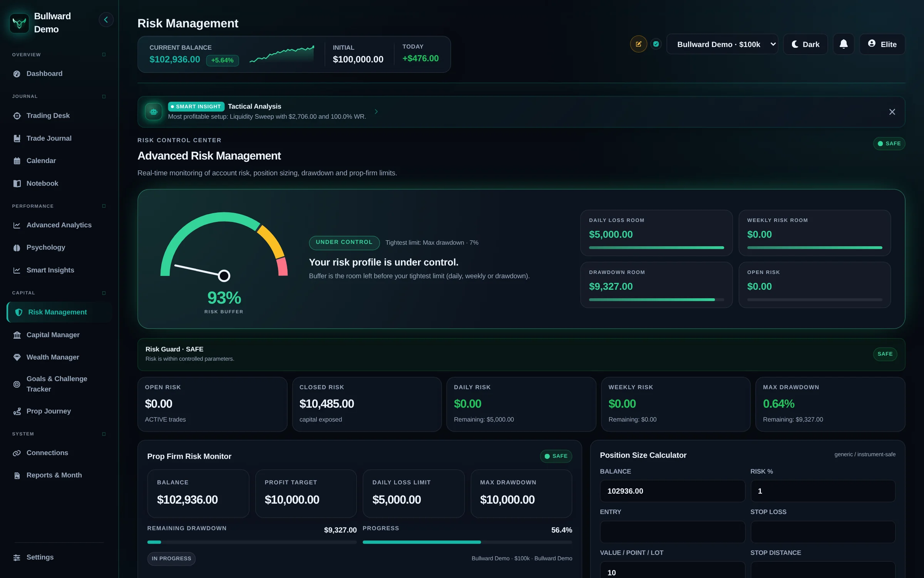The image size is (924, 578).
Task: Click the RISK % input field
Action: (823, 491)
